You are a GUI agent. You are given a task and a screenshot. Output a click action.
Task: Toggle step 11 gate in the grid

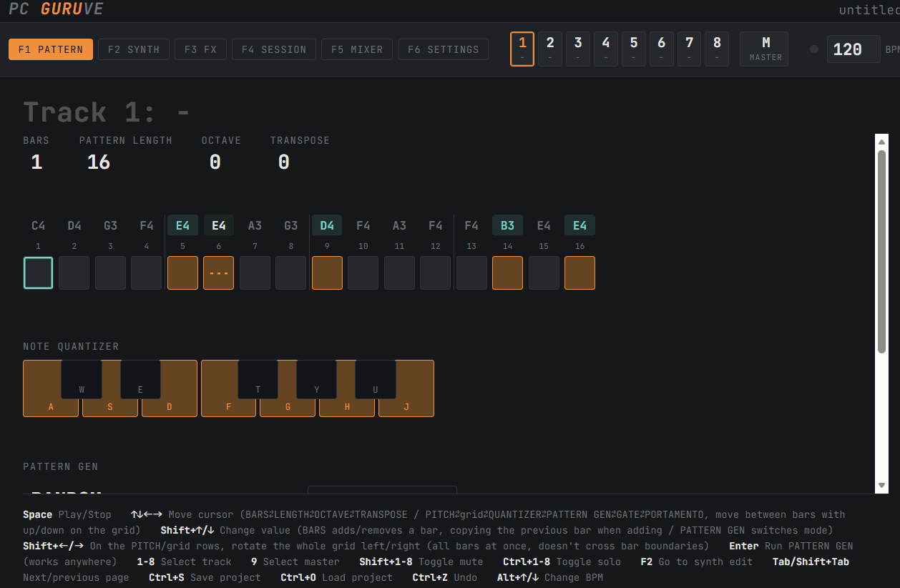coord(399,273)
